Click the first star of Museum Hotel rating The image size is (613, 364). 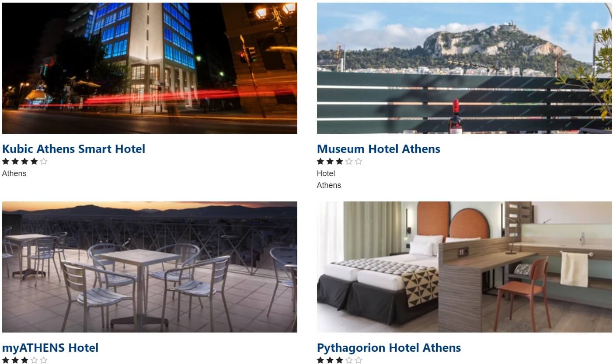pos(320,161)
